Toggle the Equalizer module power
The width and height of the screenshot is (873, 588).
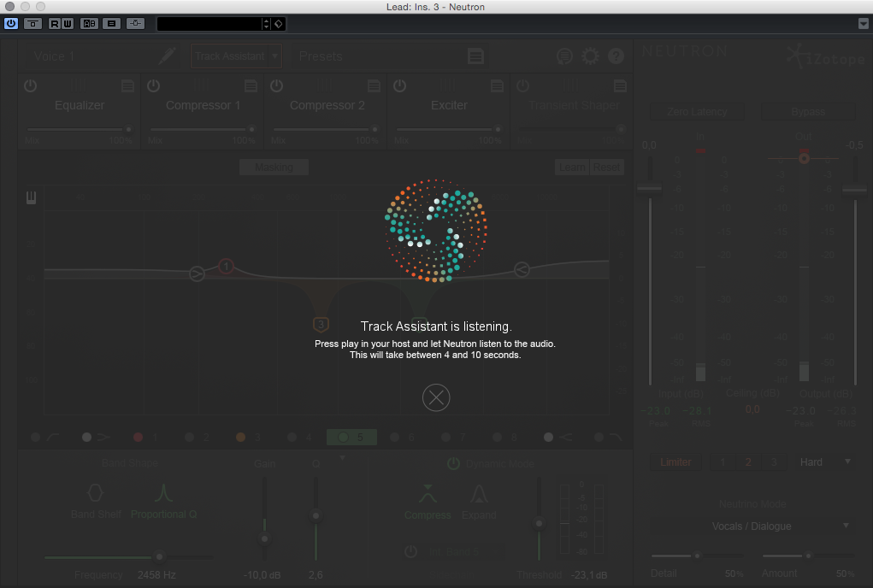[31, 85]
